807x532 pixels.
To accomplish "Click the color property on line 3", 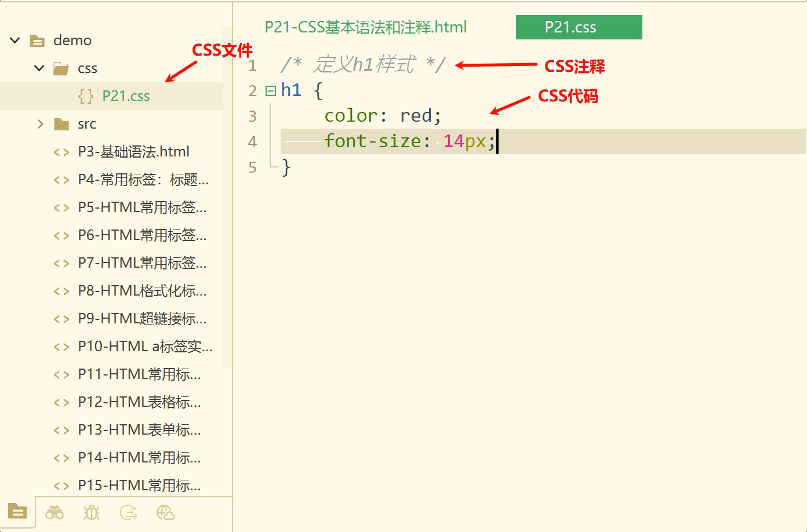I will click(x=351, y=116).
